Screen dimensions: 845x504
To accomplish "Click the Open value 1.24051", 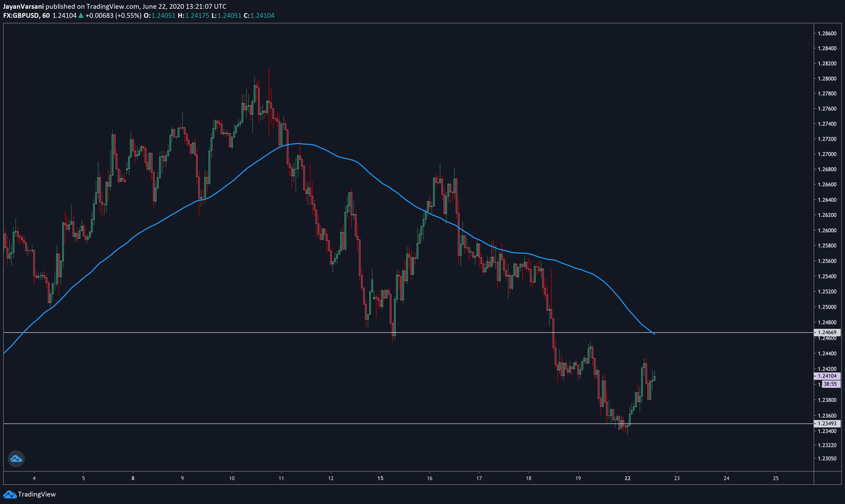I will click(x=163, y=16).
